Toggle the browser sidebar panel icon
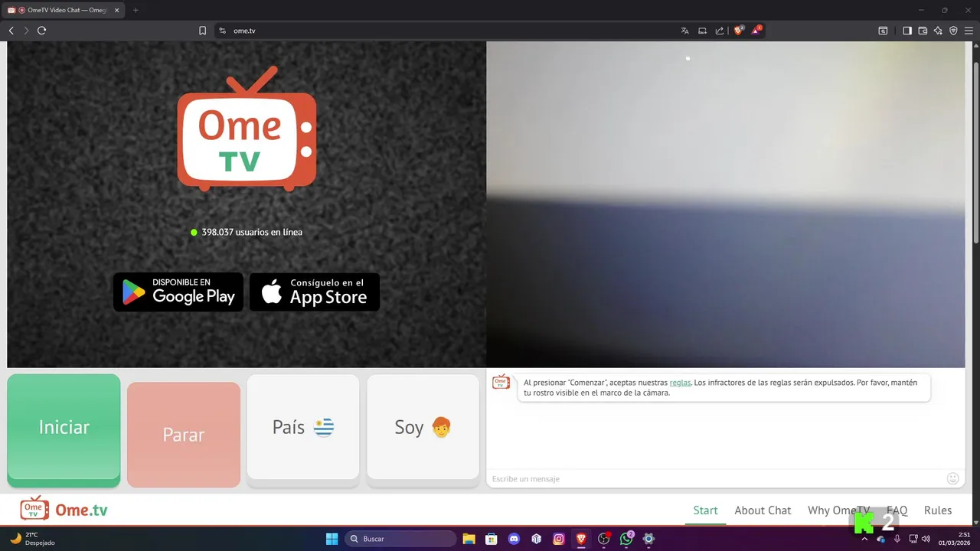 tap(907, 31)
